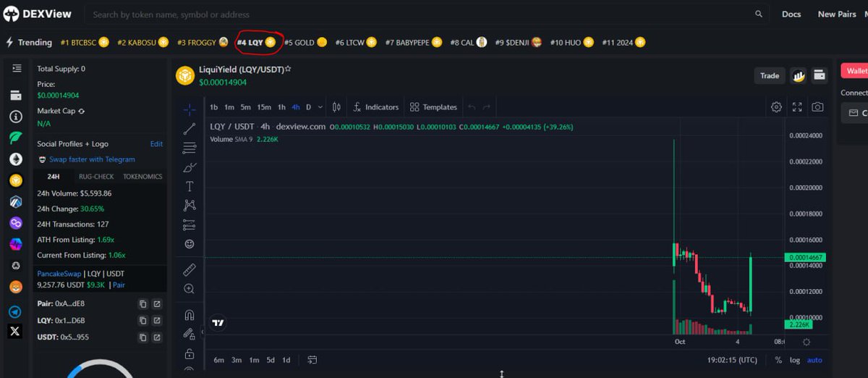
Task: Click the Trade button
Action: click(770, 75)
